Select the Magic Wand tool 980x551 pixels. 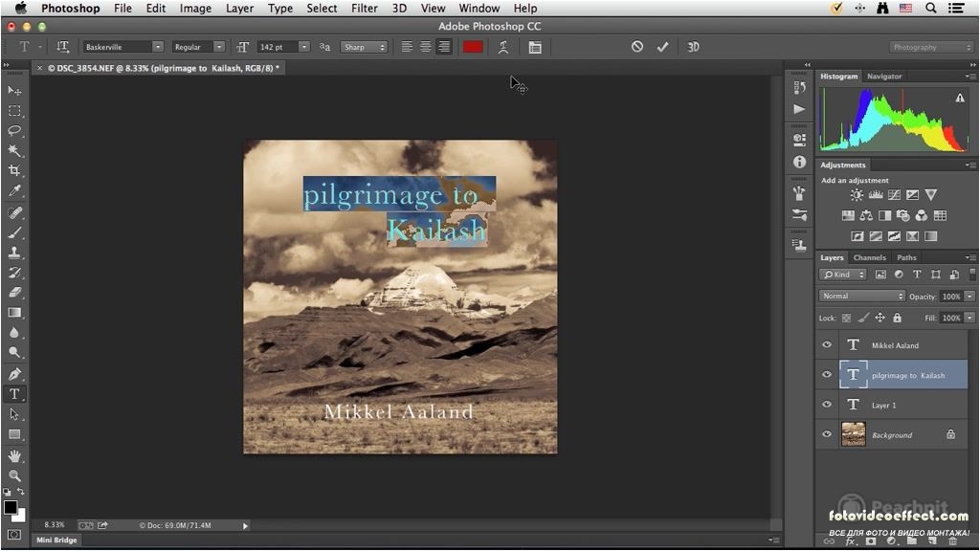pyautogui.click(x=14, y=150)
